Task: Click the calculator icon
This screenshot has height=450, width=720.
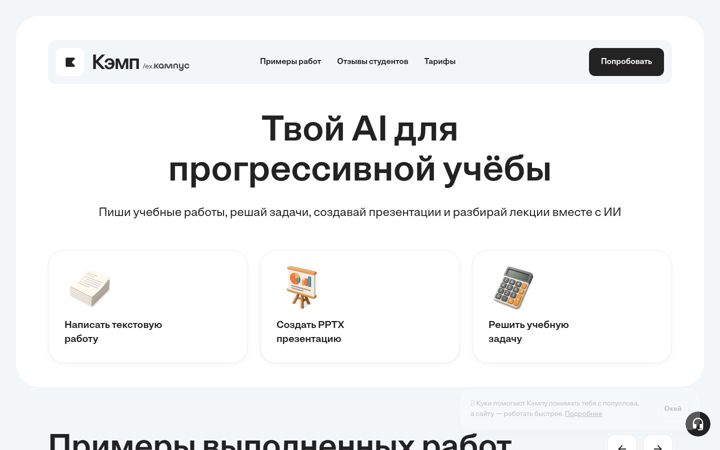Action: click(x=513, y=287)
